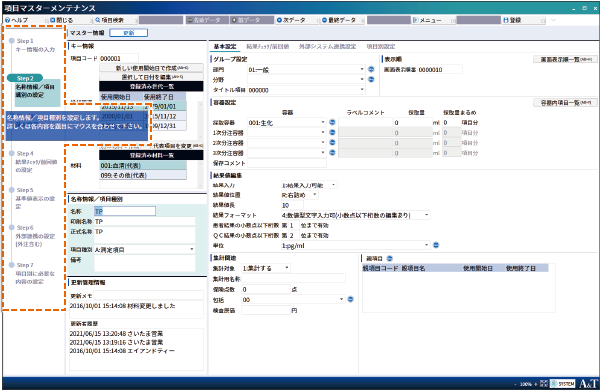Open 部門 dropdown showing 01:一般

click(x=306, y=70)
